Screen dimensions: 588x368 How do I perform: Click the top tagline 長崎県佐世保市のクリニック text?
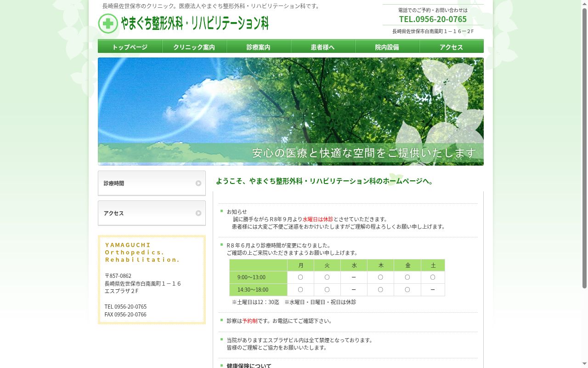[211, 6]
